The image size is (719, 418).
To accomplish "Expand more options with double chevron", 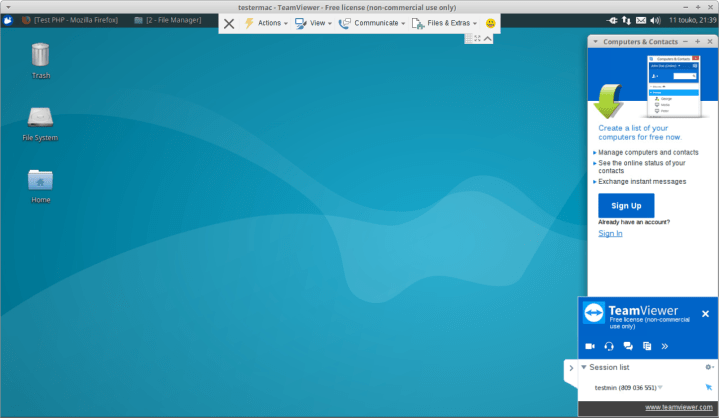I will click(x=665, y=346).
